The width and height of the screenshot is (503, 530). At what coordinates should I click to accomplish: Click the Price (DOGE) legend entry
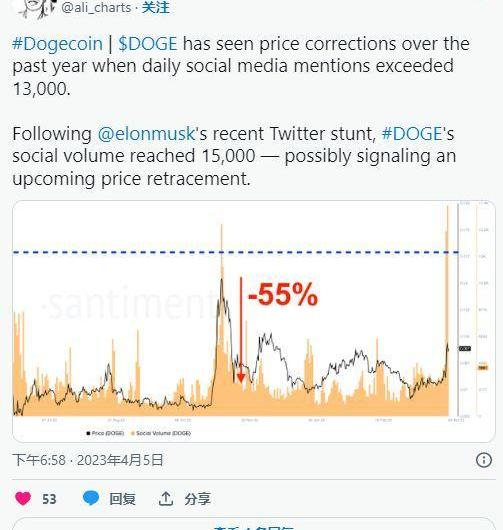pyautogui.click(x=105, y=433)
